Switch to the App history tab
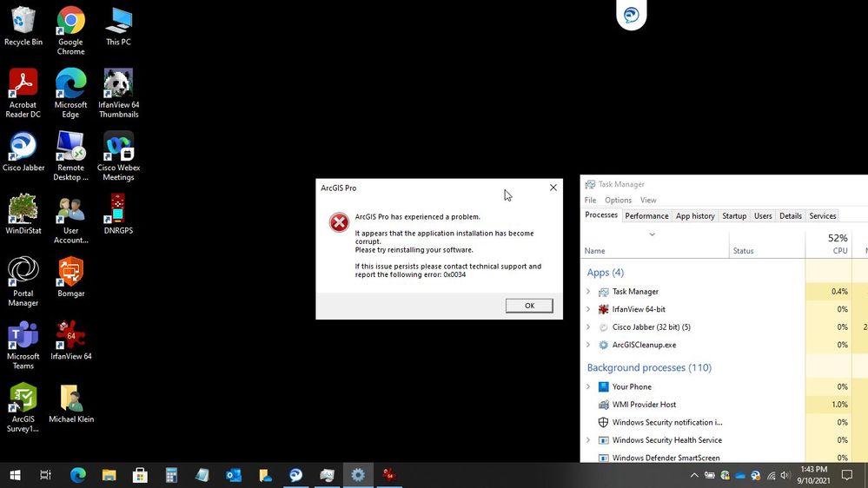868x488 pixels. click(x=695, y=216)
